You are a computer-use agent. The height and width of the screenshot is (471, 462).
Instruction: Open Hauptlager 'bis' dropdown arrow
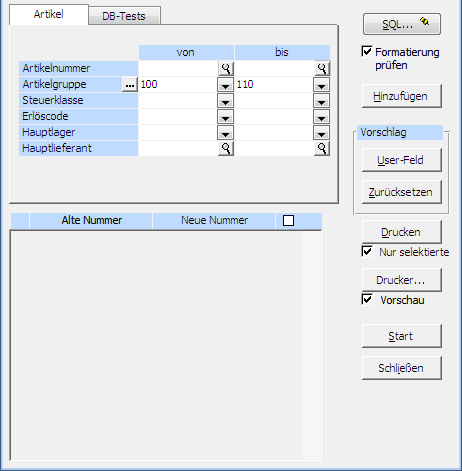[321, 133]
